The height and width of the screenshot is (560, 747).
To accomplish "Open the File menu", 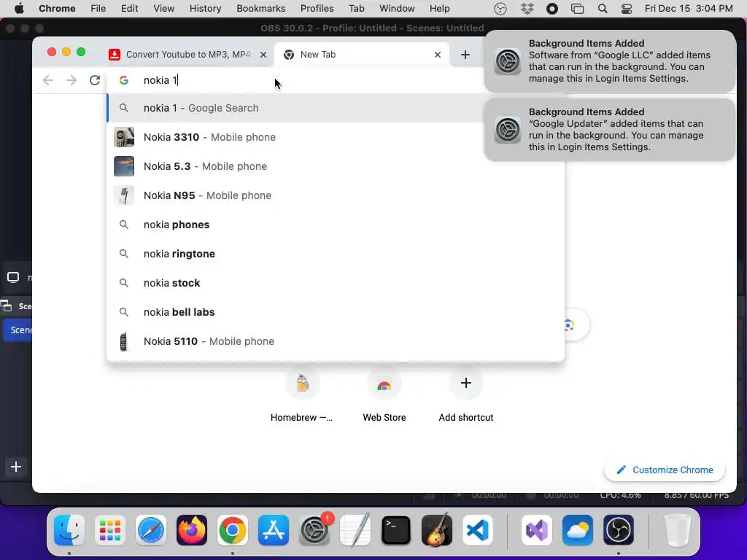I will tap(98, 9).
